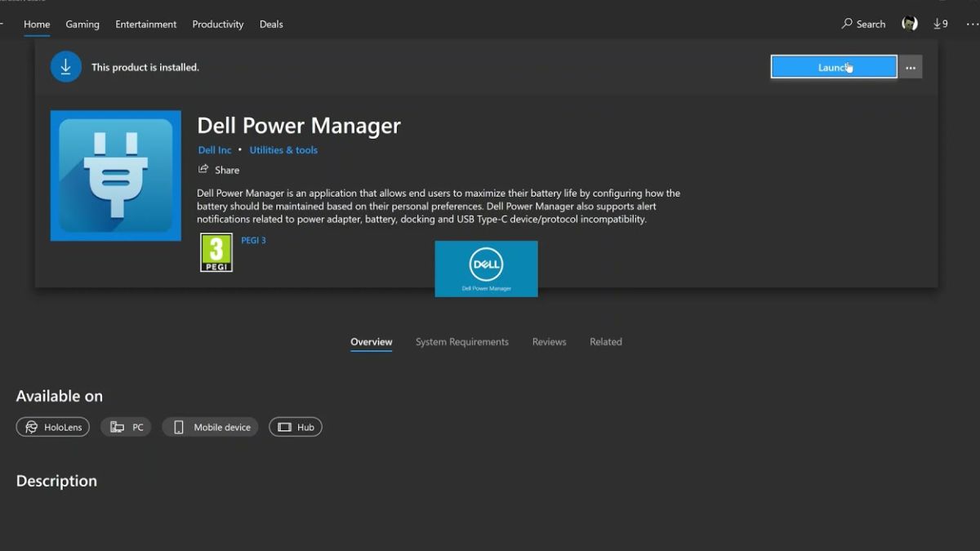Open the Productivity tab
Viewport: 980px width, 551px height.
tap(218, 24)
